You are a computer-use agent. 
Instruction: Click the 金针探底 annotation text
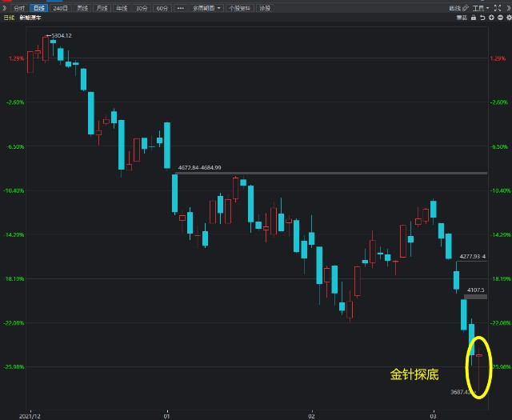(414, 374)
